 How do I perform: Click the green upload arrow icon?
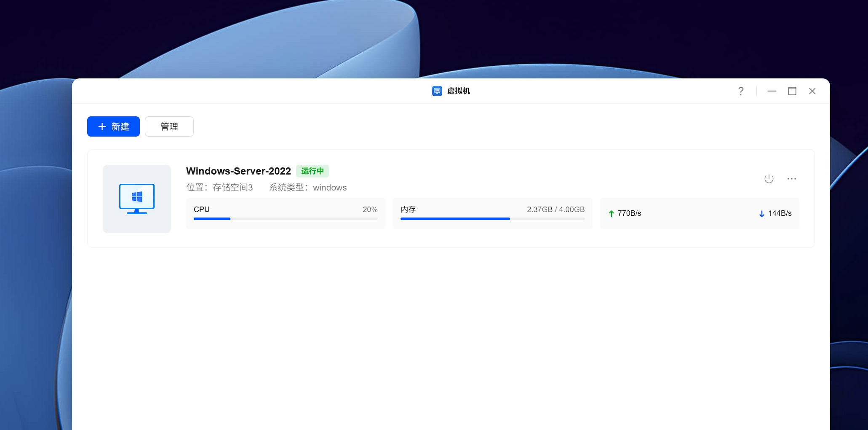pyautogui.click(x=612, y=214)
